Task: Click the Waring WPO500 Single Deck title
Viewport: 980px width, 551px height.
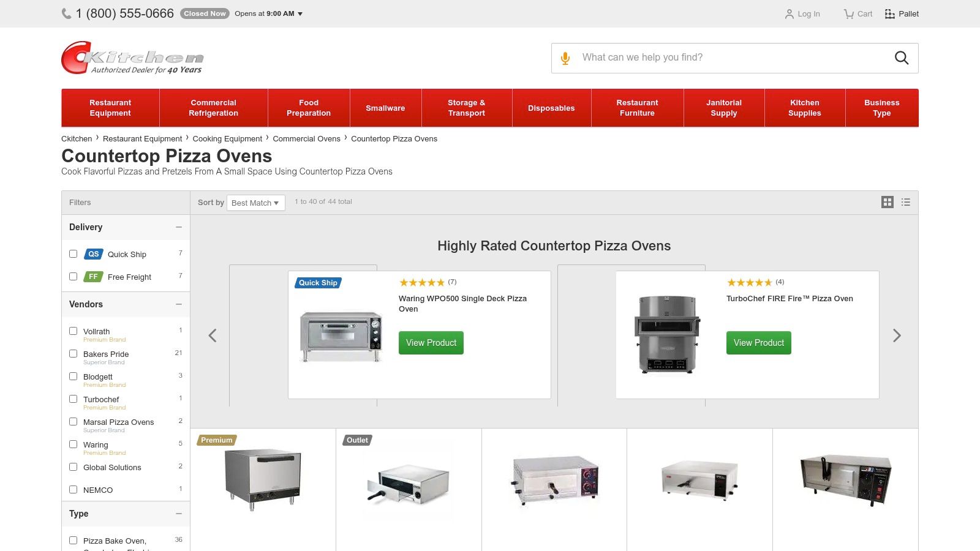Action: [462, 304]
